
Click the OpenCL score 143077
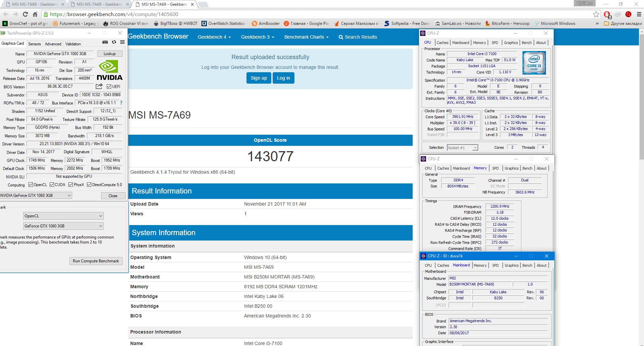(x=270, y=156)
